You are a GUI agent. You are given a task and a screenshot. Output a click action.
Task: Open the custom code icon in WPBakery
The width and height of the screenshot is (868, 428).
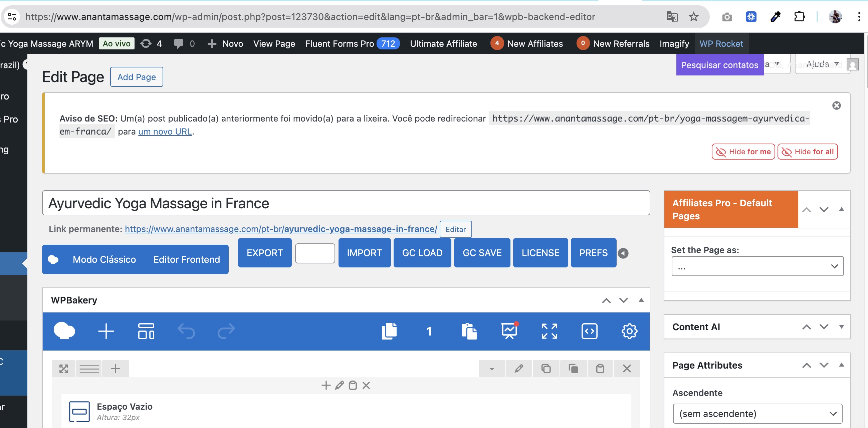pos(589,331)
